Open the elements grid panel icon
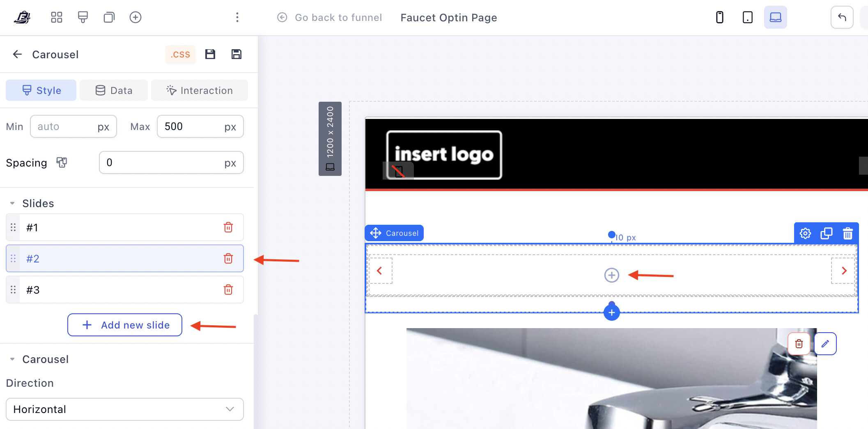The width and height of the screenshot is (868, 429). [x=57, y=17]
